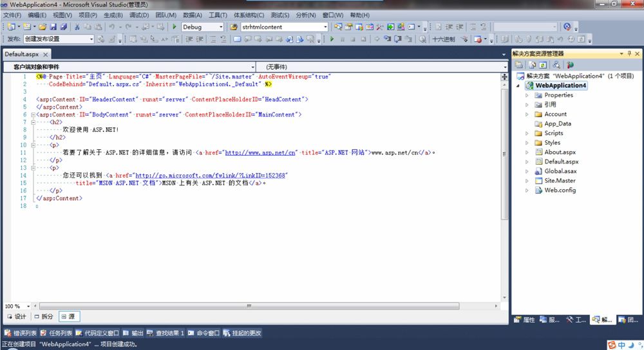This screenshot has width=644, height=350.
Task: Click the Continue green arrow in debug toolbar
Action: (x=332, y=39)
